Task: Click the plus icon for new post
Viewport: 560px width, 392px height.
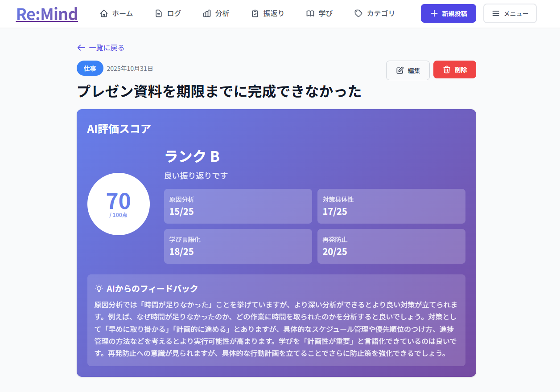Action: [434, 13]
